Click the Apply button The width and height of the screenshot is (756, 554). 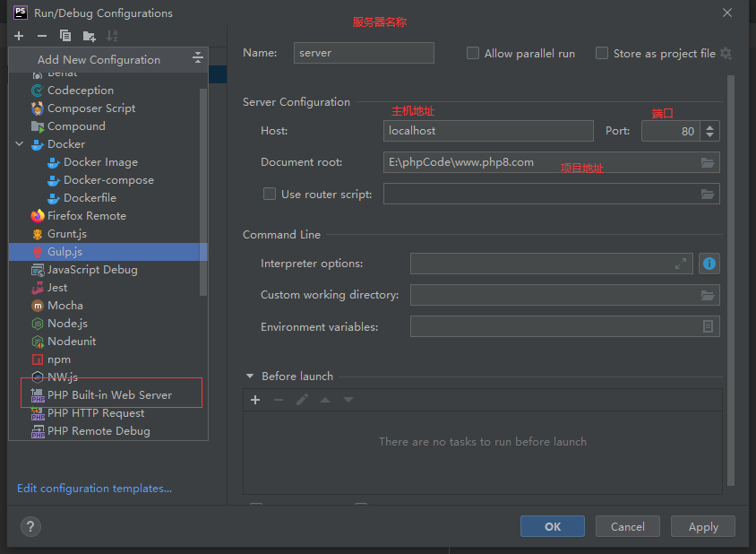pyautogui.click(x=703, y=526)
